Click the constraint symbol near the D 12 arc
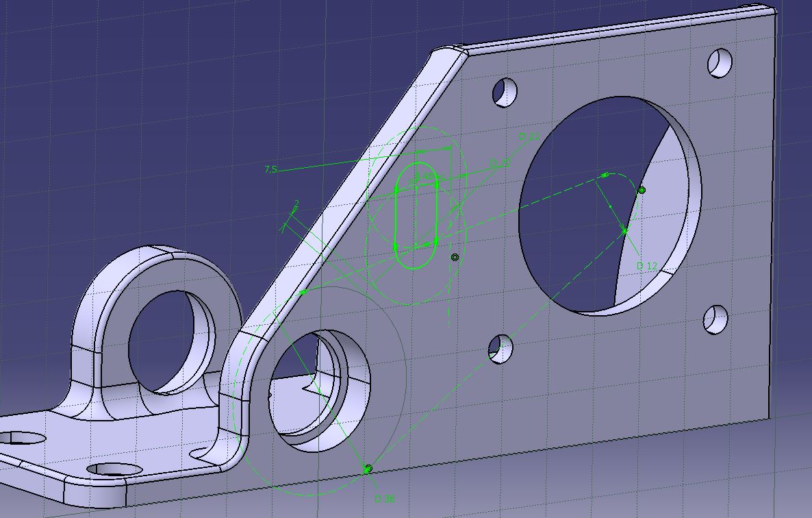Image resolution: width=812 pixels, height=518 pixels. [642, 190]
